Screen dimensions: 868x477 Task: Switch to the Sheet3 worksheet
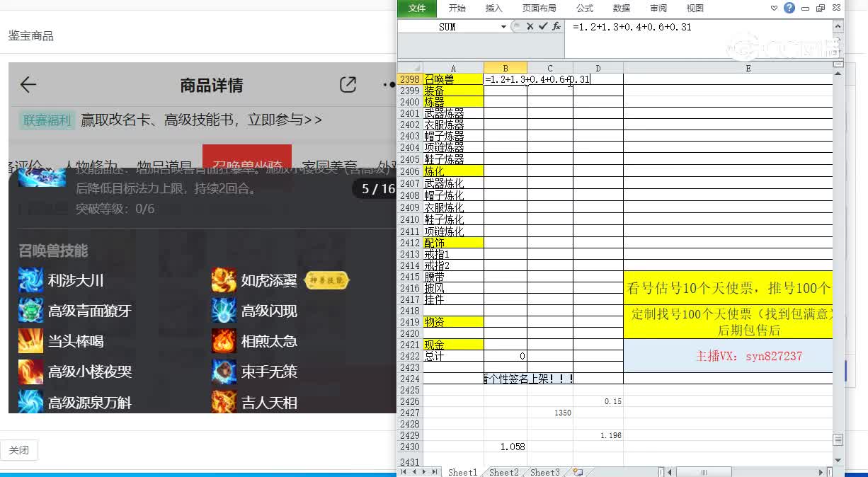pyautogui.click(x=545, y=472)
